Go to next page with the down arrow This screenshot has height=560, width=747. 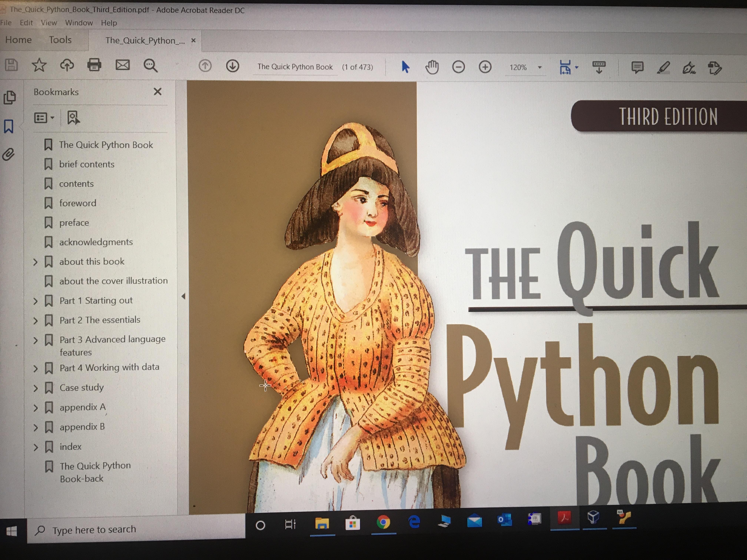tap(232, 66)
